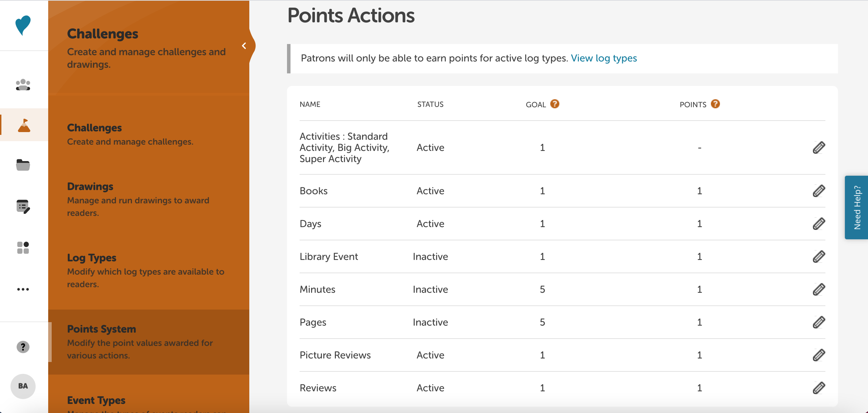Collapse the Challenges side panel with the chevron

click(244, 45)
